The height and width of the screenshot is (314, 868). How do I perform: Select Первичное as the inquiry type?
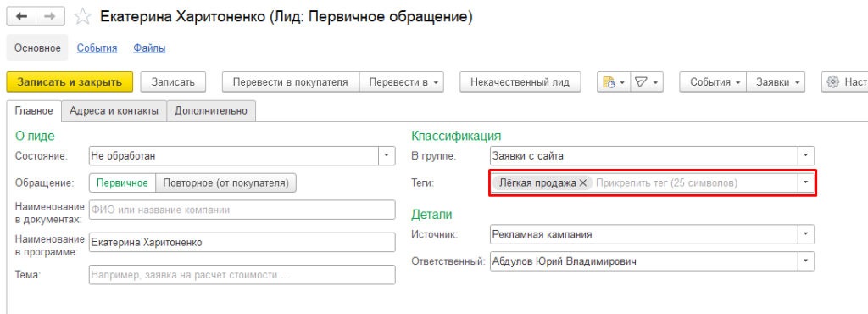tap(123, 182)
